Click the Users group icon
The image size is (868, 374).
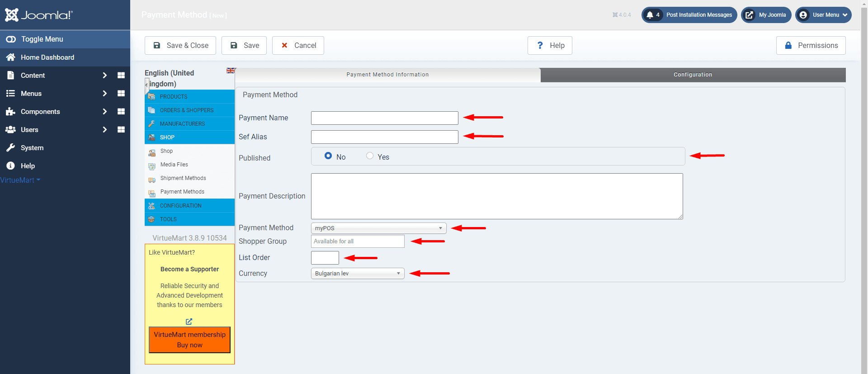11,130
